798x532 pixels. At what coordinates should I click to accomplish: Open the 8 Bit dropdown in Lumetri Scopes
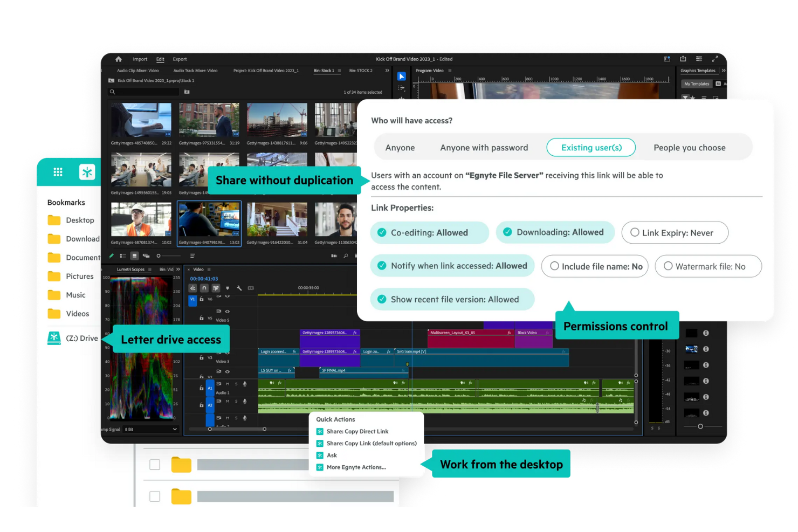coord(150,429)
